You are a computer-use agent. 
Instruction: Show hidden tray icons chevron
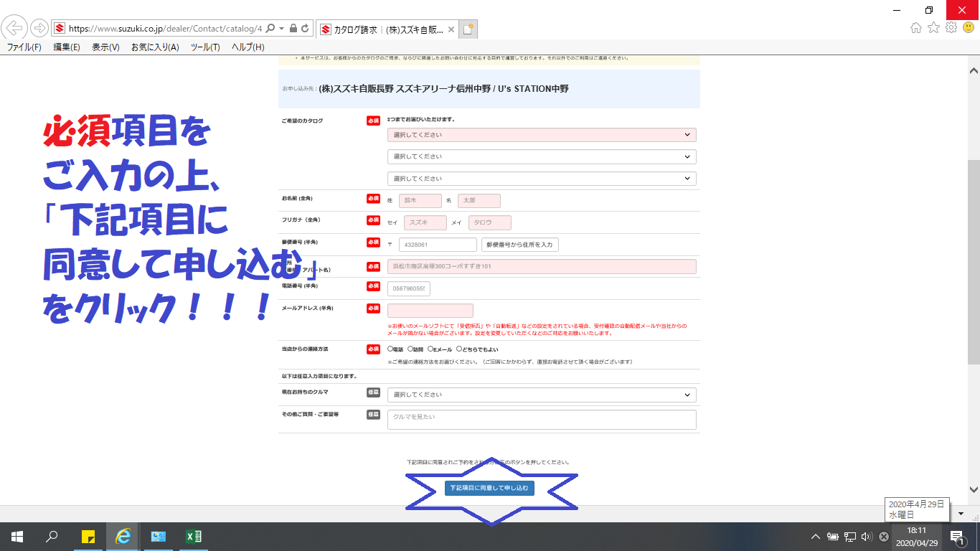(x=816, y=537)
